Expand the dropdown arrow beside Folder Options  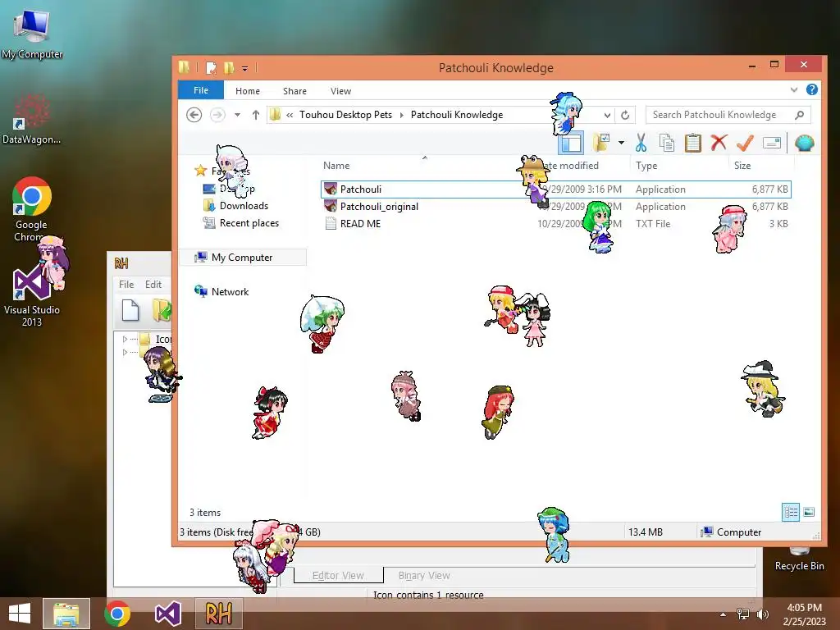click(621, 143)
